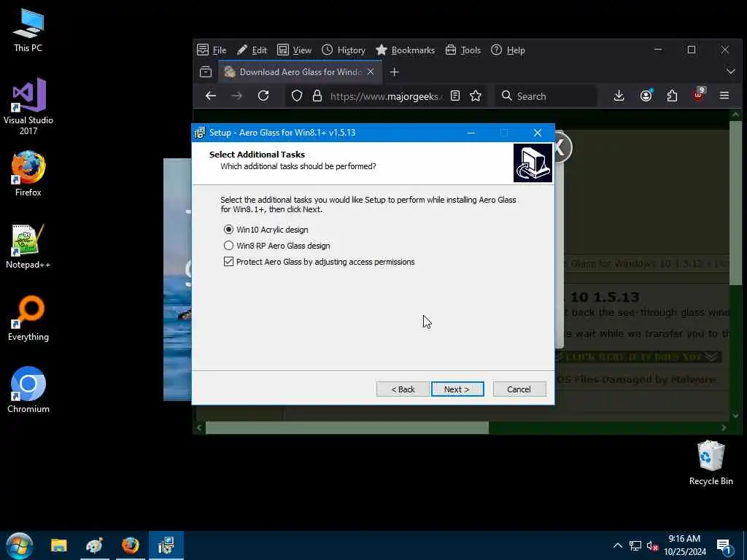The image size is (747, 560).
Task: Click the This PC desktop icon
Action: 28,30
